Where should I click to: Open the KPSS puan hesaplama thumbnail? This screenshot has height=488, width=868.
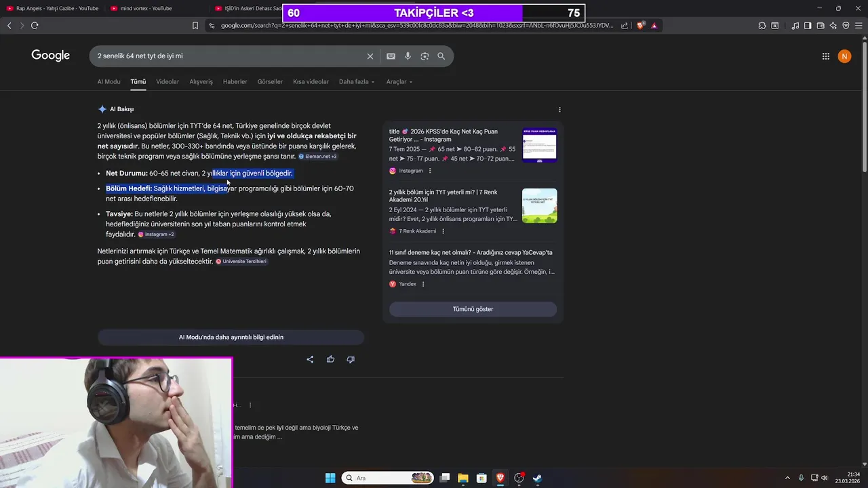[x=539, y=145]
